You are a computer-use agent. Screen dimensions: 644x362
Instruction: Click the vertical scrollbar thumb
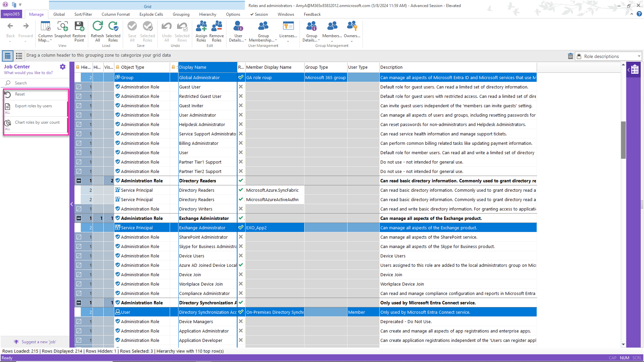[x=623, y=140]
